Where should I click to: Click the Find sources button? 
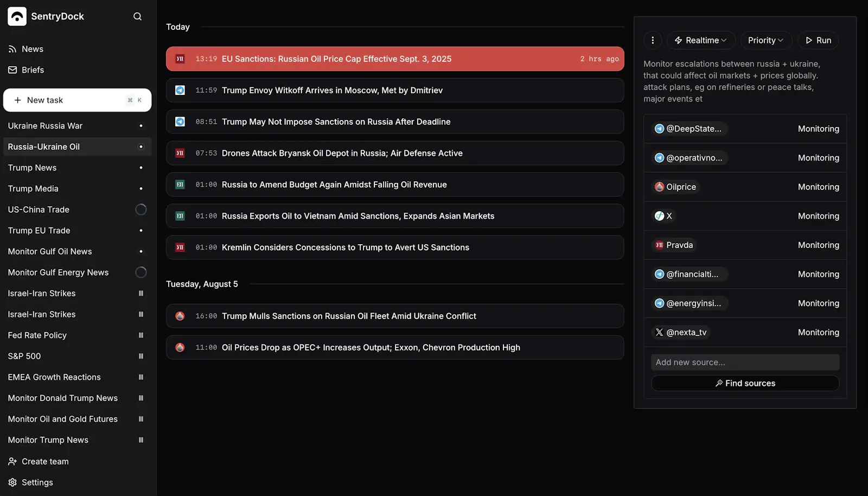click(x=745, y=383)
